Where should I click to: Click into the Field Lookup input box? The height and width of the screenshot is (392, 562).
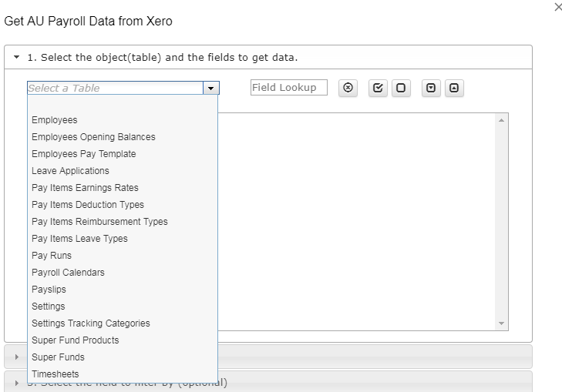coord(288,88)
